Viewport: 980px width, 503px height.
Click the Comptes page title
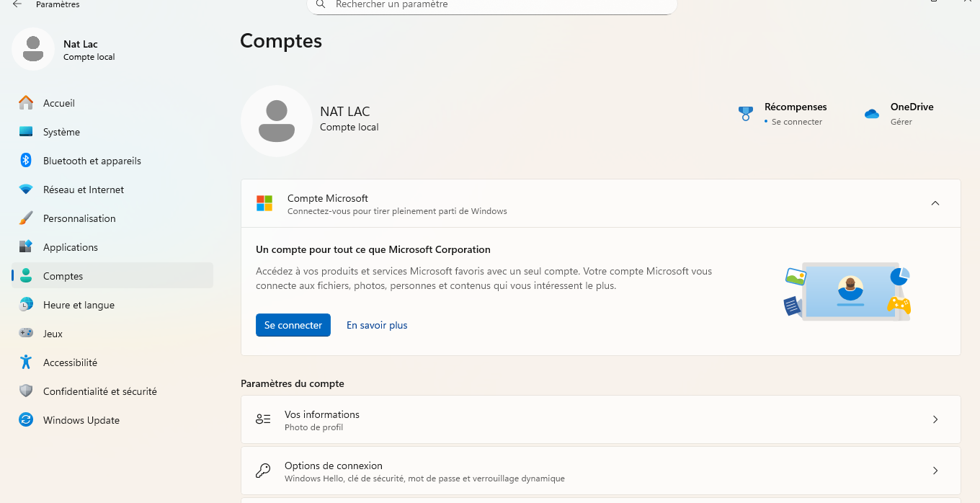point(281,41)
